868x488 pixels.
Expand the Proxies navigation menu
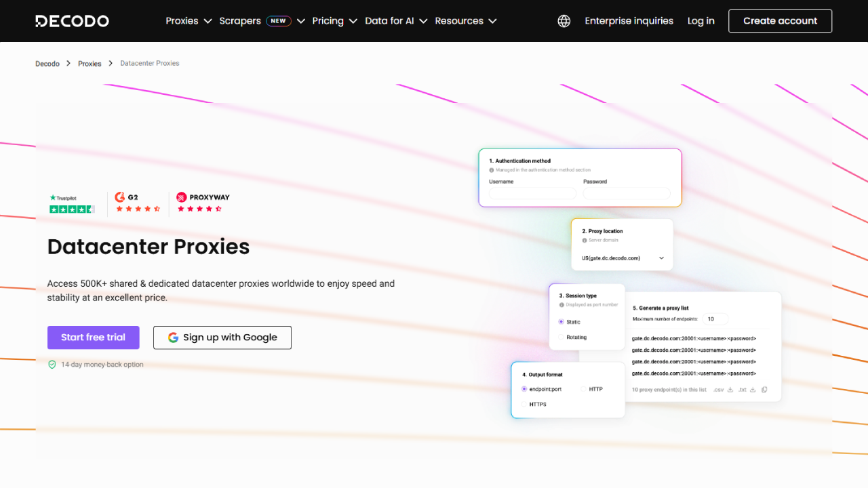point(189,21)
